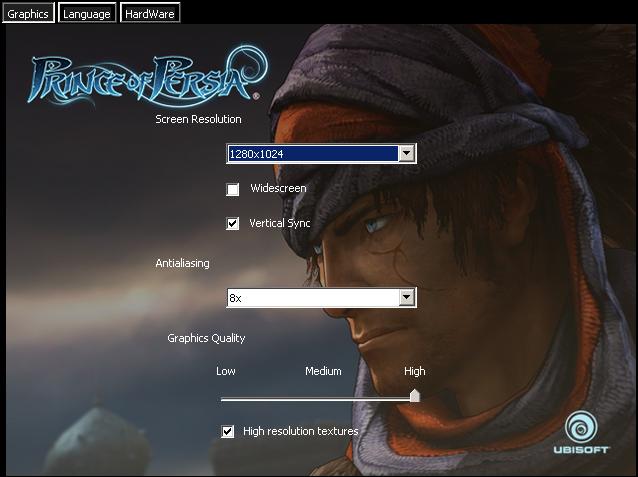Select the HardWare tab
638x477 pixels.
coord(150,14)
